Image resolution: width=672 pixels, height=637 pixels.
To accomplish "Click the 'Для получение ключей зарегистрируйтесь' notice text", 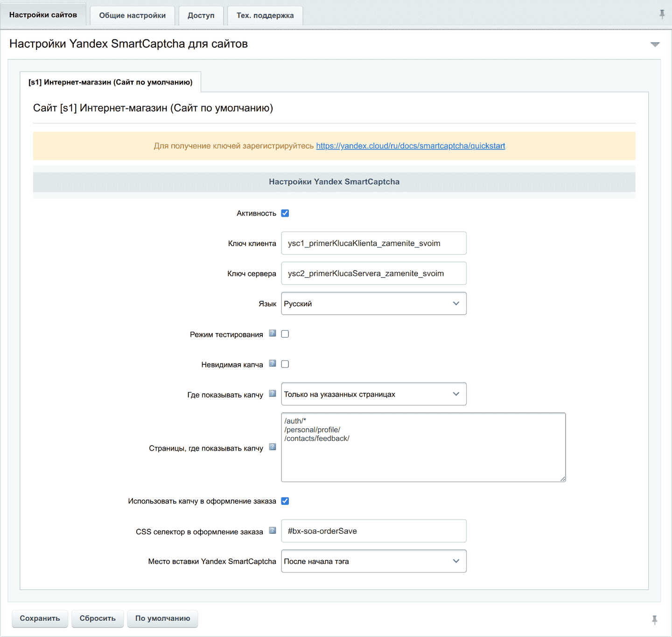I will click(234, 146).
